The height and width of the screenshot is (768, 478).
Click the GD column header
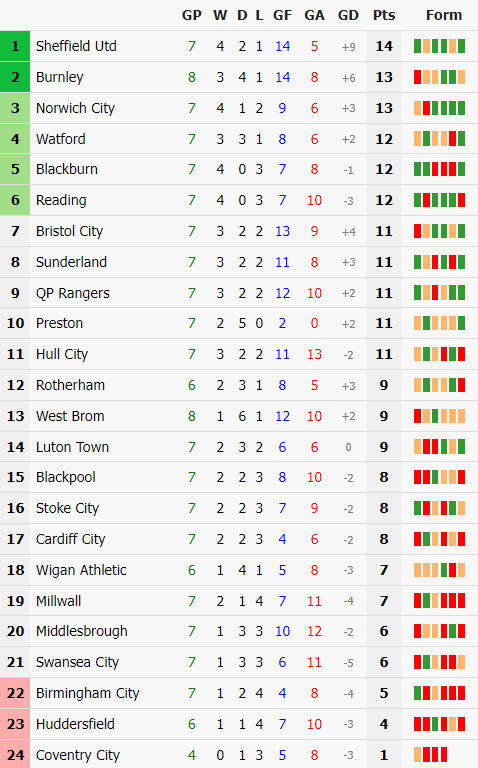[x=348, y=15]
